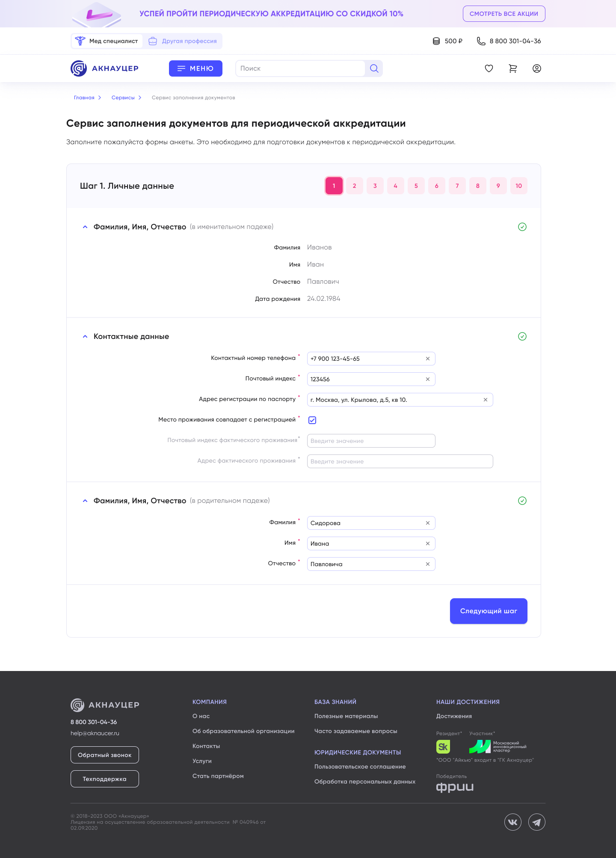Click the Акнауцер logo in header

(x=105, y=68)
